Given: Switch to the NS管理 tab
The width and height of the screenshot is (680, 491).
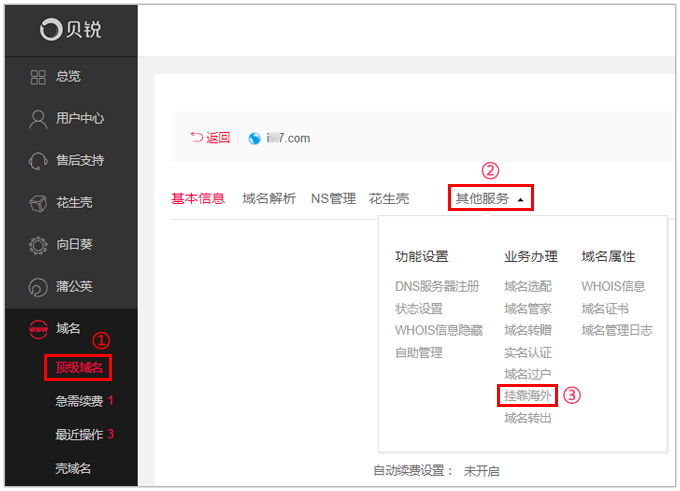Looking at the screenshot, I should 333,199.
